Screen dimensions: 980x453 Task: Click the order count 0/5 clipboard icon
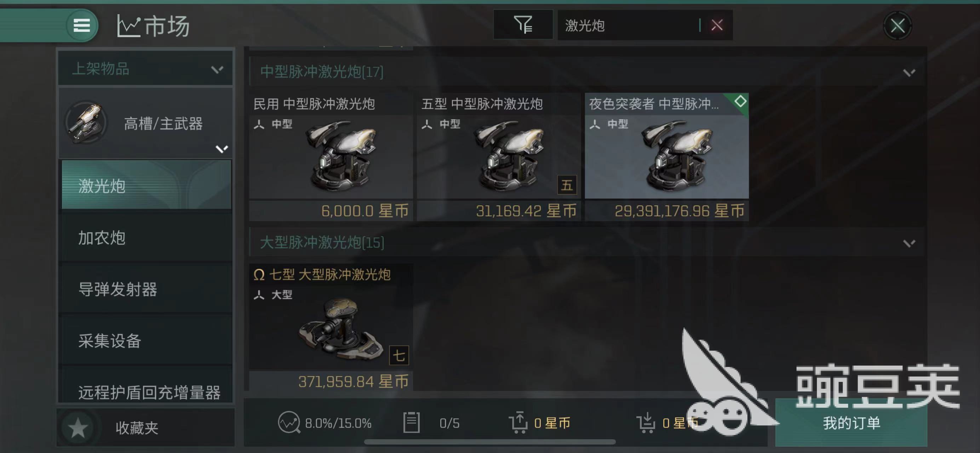[x=411, y=422]
